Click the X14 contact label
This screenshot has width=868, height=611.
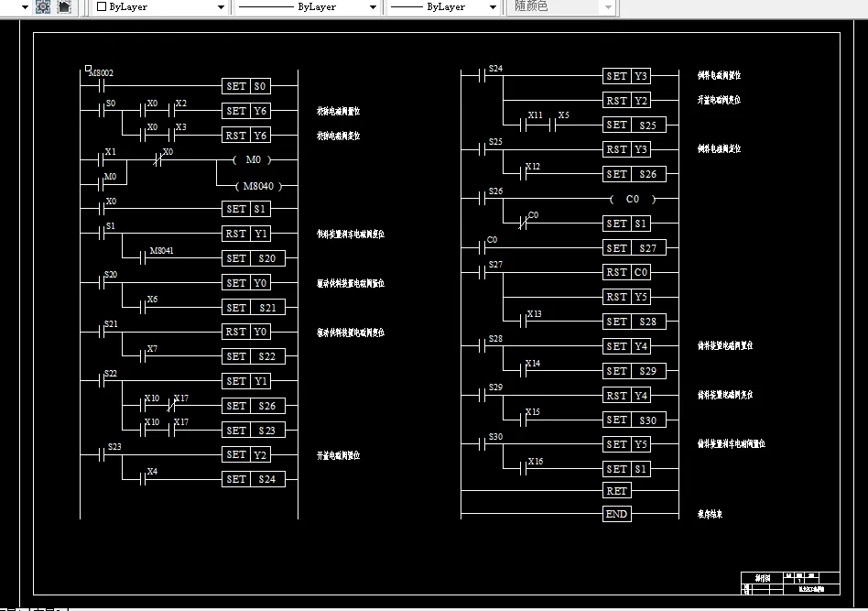tap(533, 364)
